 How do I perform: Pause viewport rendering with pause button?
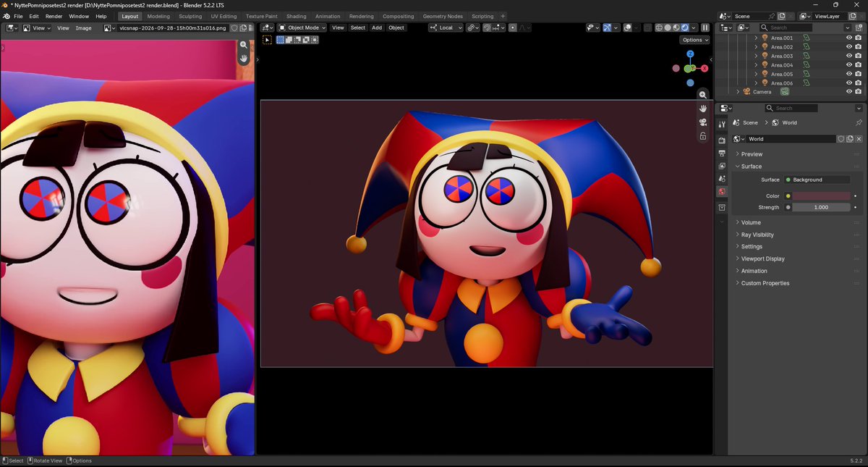705,28
